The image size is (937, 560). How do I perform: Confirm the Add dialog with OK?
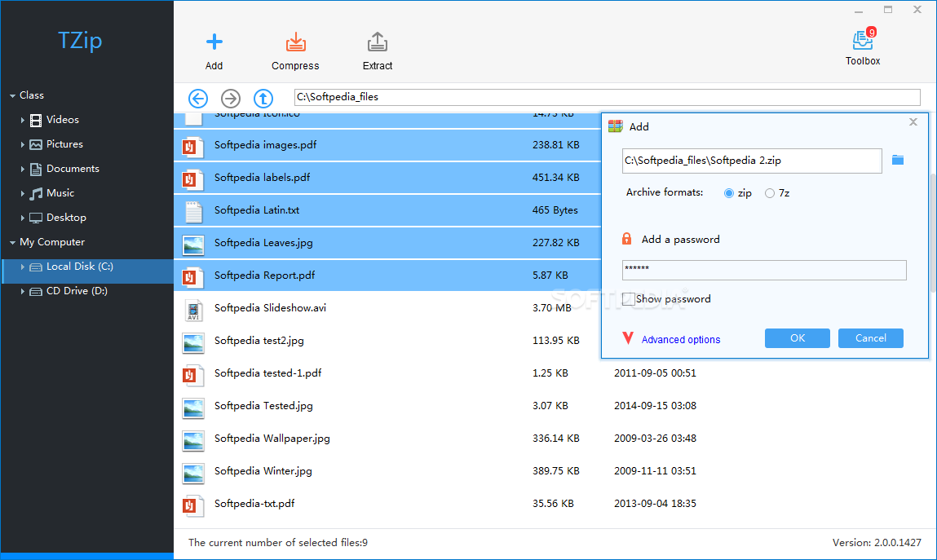(798, 338)
